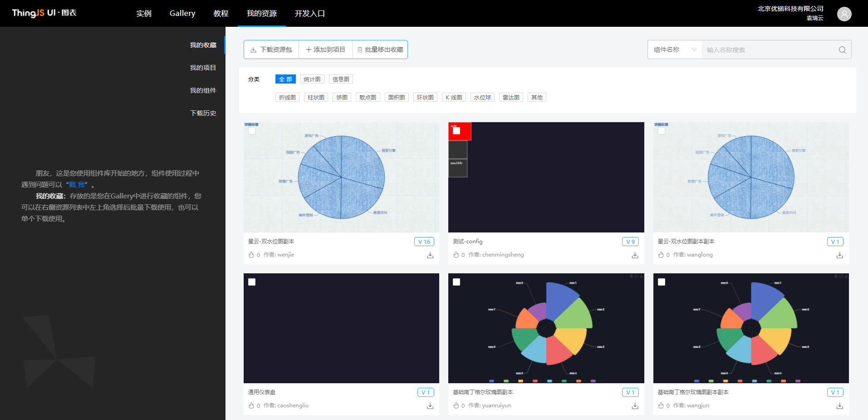Filter by 面积图 type
The width and height of the screenshot is (868, 420).
point(397,97)
